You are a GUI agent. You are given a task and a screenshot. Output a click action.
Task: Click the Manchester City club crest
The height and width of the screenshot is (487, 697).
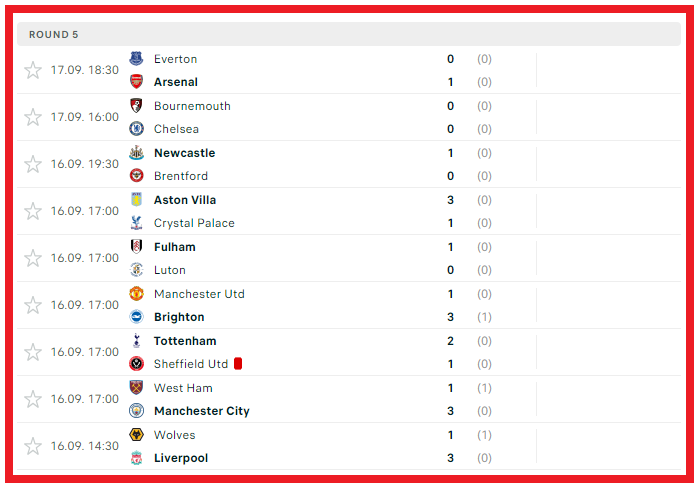click(x=136, y=411)
